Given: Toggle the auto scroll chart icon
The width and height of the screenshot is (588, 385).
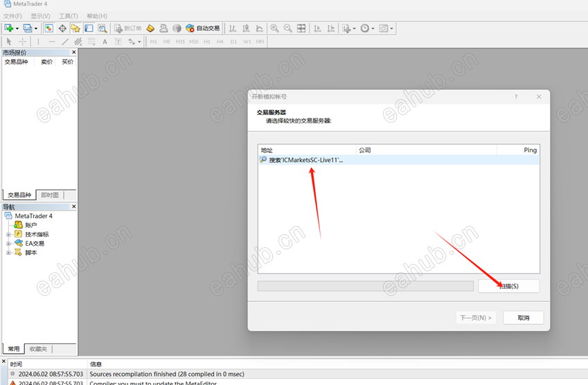Looking at the screenshot, I should tap(317, 28).
